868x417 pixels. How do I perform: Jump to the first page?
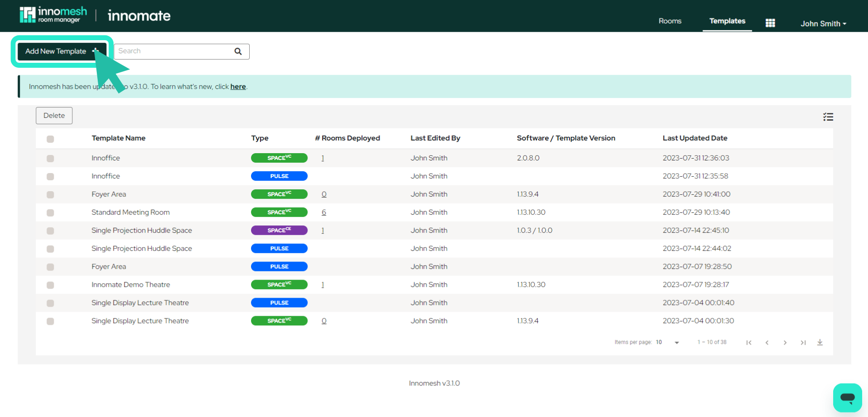tap(749, 342)
